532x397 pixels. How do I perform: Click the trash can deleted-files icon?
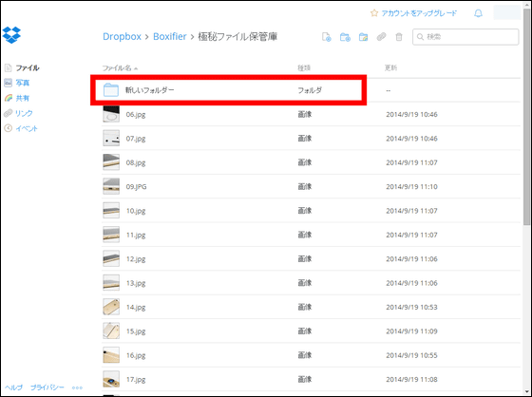[x=399, y=37]
